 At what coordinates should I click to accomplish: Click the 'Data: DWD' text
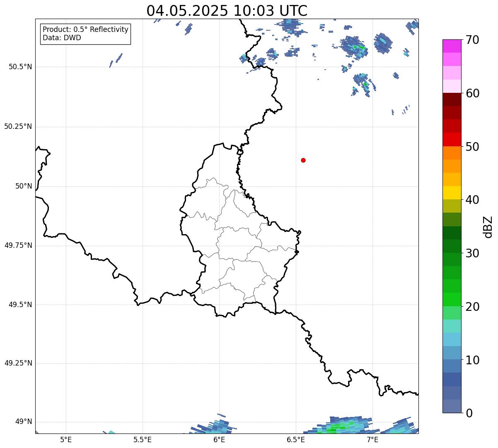coord(62,38)
